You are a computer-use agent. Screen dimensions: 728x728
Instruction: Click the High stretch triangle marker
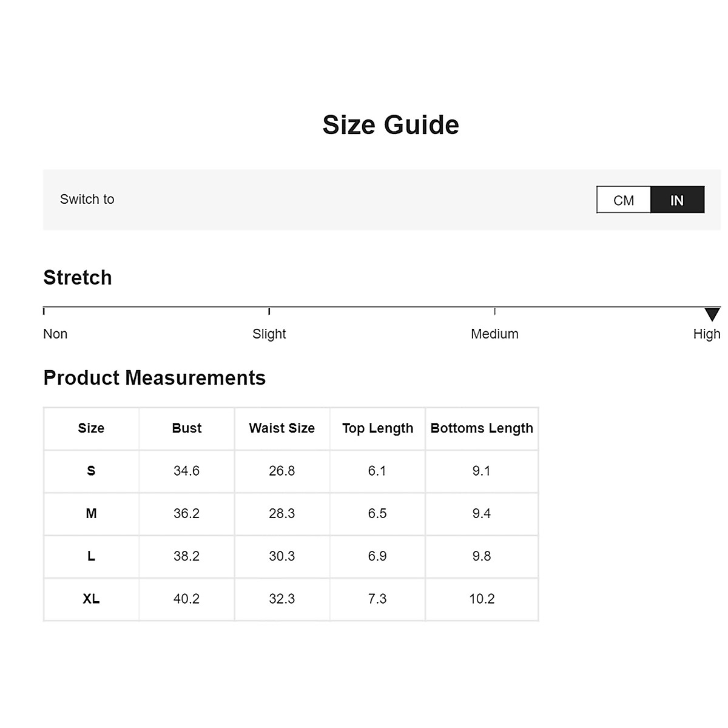[712, 314]
